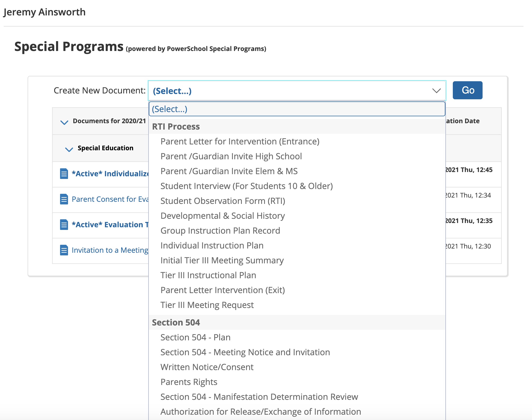532x420 pixels.
Task: Click document icon beside Active Evaluation row
Action: [x=64, y=225]
